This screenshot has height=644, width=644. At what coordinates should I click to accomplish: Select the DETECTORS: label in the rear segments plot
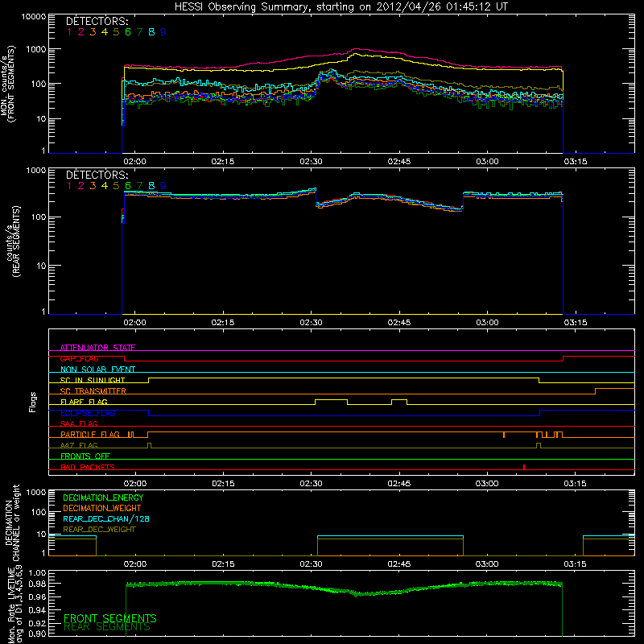[97, 175]
